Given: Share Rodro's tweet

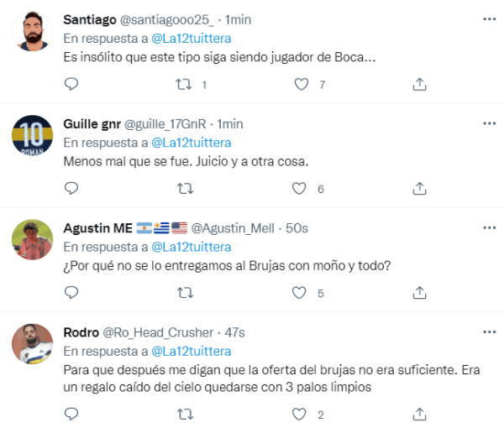Looking at the screenshot, I should click(419, 414).
